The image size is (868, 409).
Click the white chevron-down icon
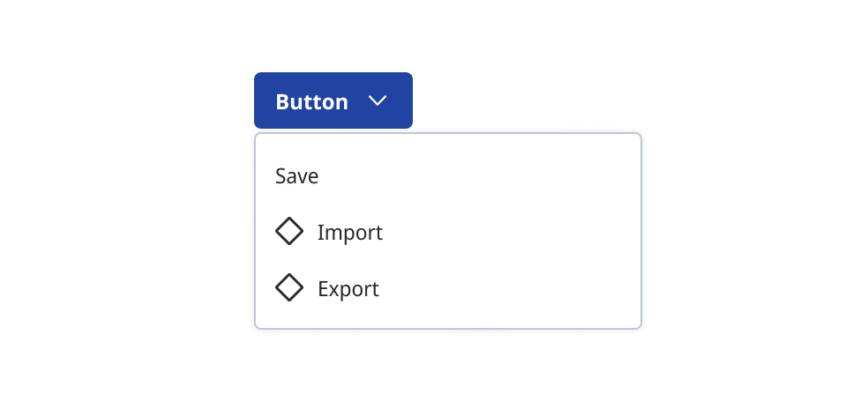[378, 101]
